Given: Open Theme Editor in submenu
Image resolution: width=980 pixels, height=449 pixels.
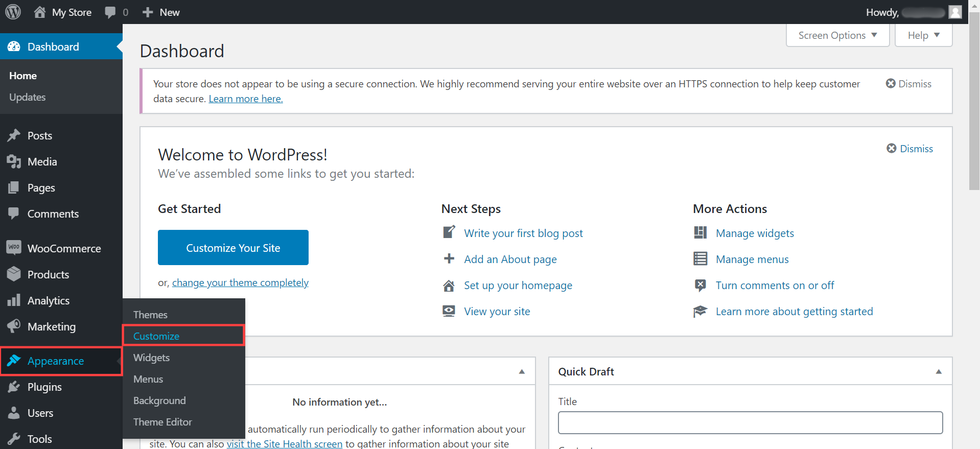Looking at the screenshot, I should coord(162,422).
